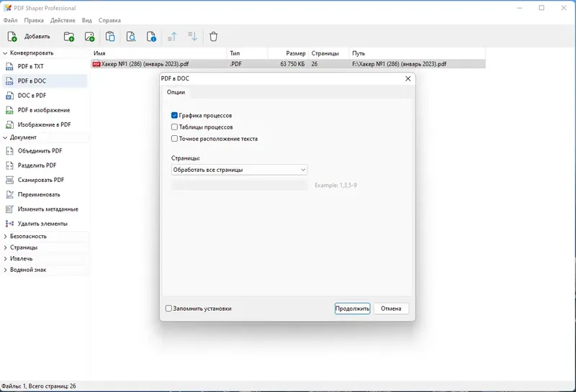Click the .PDF type cell
This screenshot has width=576, height=392.
click(236, 64)
